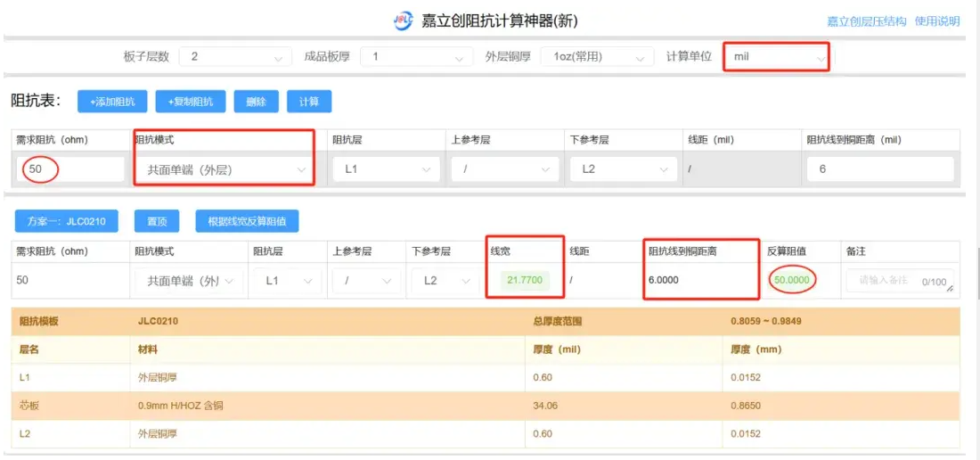The width and height of the screenshot is (980, 460).
Task: Click the JLC0210 template name in table
Action: 159,322
